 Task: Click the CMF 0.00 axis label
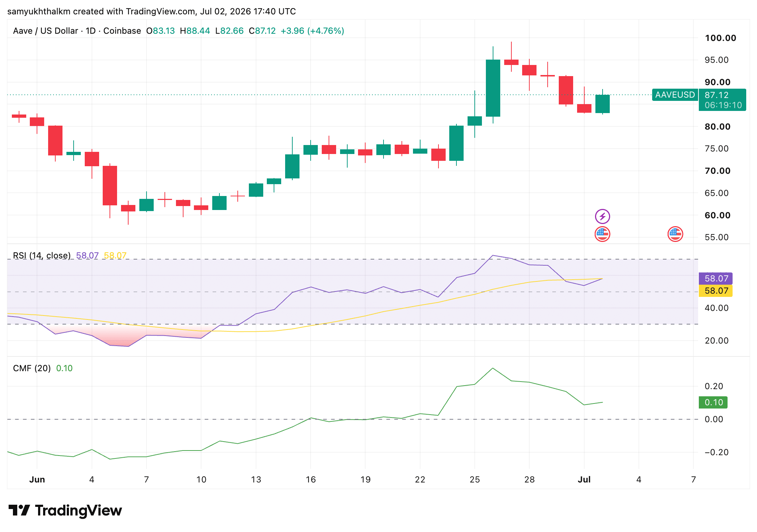(x=714, y=419)
